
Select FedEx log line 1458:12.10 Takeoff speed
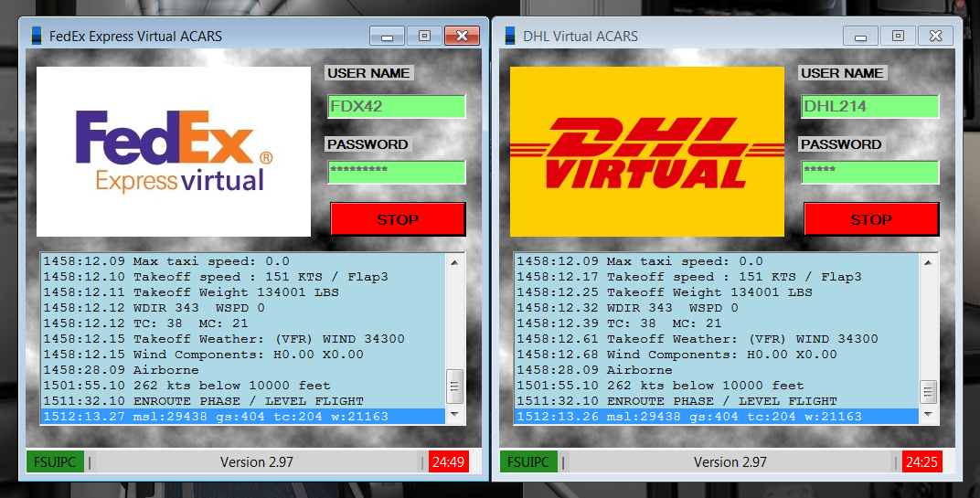243,277
